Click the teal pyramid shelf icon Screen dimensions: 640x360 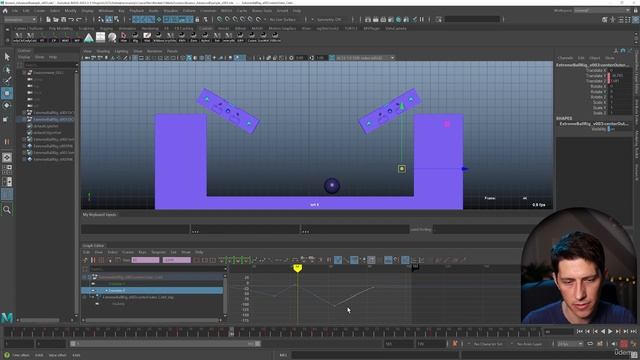tap(89, 38)
